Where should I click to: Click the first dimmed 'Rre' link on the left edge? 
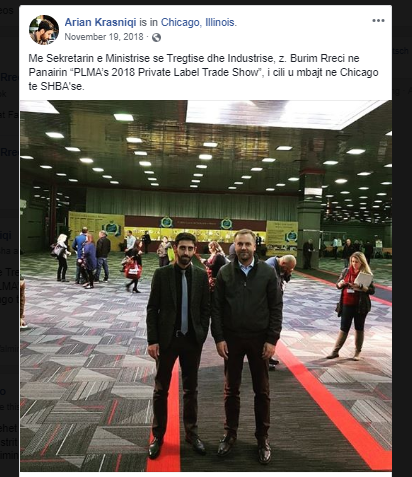(x=9, y=77)
